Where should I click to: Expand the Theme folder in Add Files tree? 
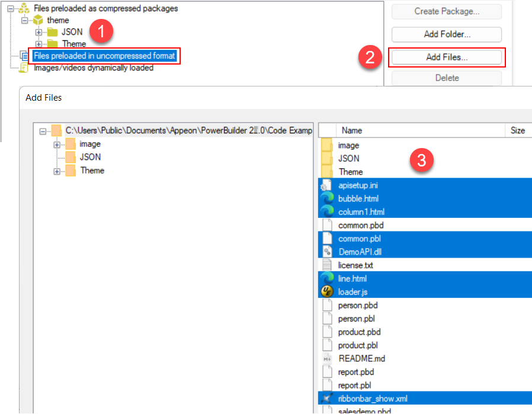point(57,171)
